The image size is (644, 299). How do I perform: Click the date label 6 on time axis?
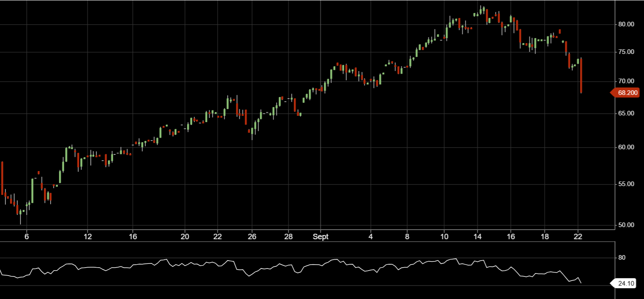pyautogui.click(x=26, y=236)
